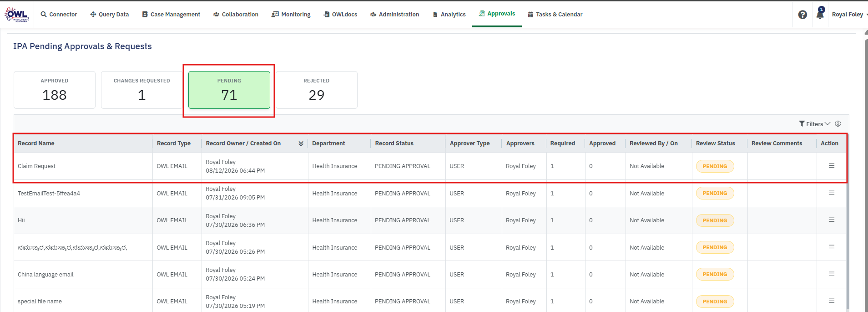Viewport: 868px width, 312px height.
Task: Click the Hii record name
Action: pos(21,220)
